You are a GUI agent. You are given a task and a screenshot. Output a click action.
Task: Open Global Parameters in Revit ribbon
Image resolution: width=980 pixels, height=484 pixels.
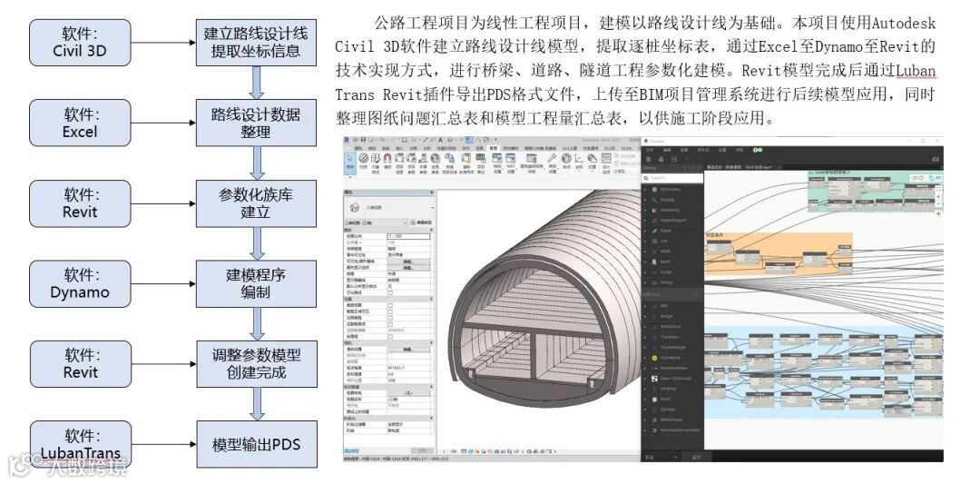tap(435, 163)
